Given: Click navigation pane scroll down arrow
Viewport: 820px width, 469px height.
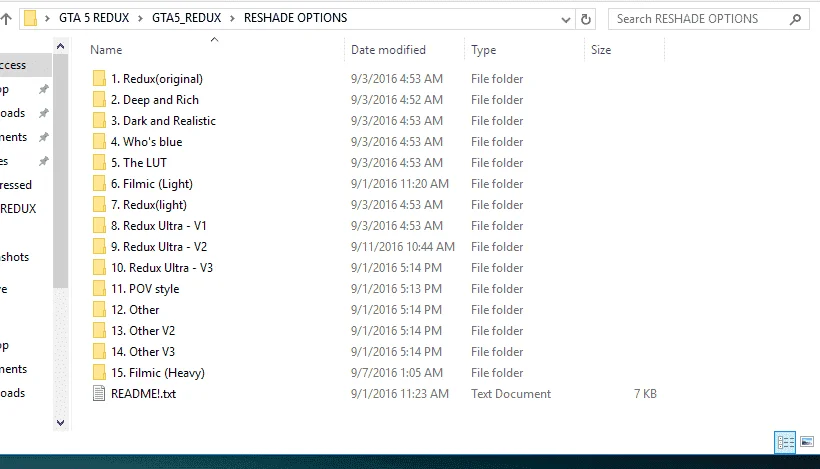Looking at the screenshot, I should click(61, 422).
